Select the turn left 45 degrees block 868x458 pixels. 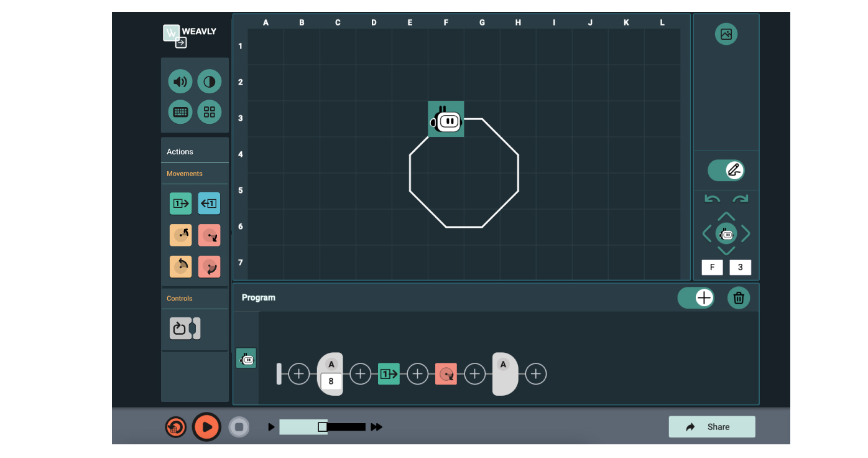pos(180,235)
